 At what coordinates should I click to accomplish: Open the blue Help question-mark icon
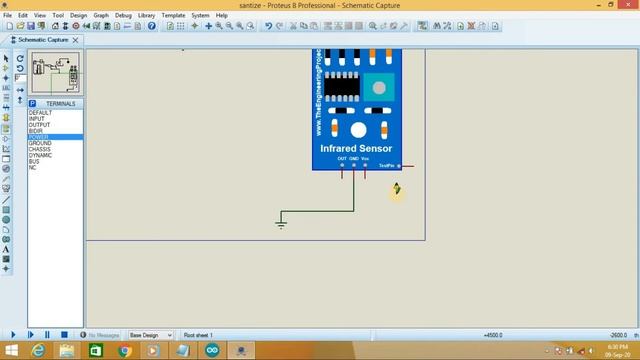pos(152,26)
